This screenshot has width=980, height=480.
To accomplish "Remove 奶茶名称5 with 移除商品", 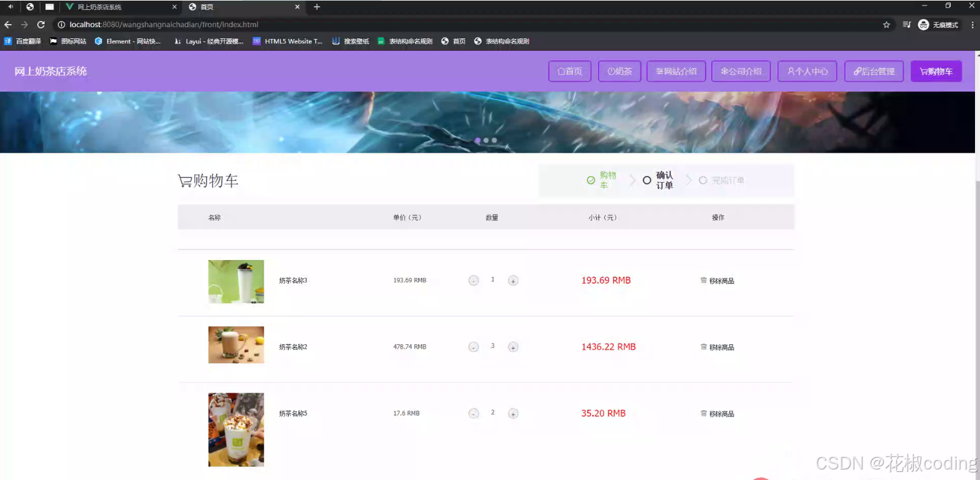I will (717, 413).
